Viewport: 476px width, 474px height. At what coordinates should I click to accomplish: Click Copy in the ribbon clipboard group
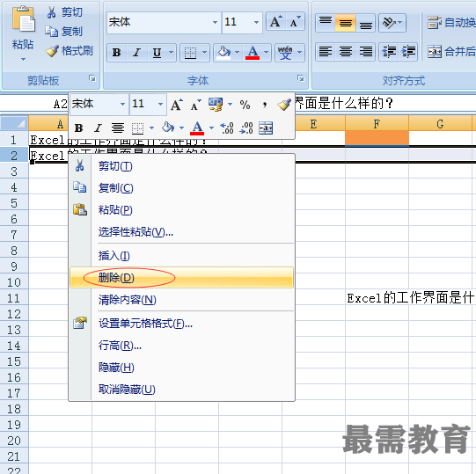point(64,32)
